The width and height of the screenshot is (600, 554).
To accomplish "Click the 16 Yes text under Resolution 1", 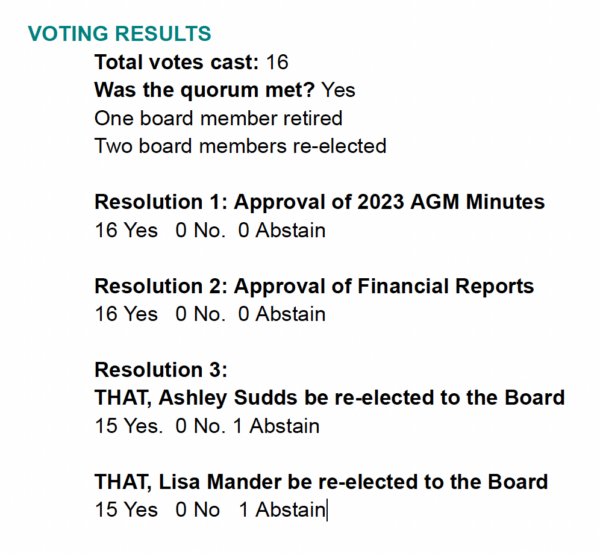I will coord(126,230).
